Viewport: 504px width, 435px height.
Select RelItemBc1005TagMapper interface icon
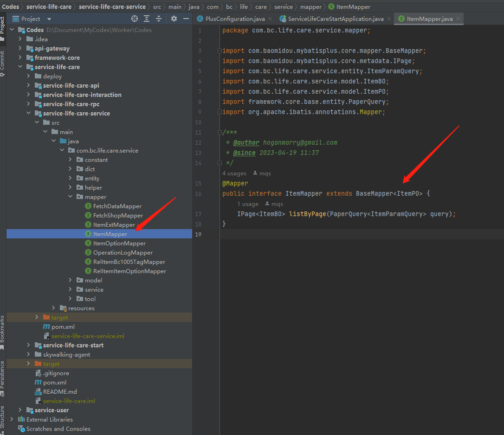pos(88,262)
